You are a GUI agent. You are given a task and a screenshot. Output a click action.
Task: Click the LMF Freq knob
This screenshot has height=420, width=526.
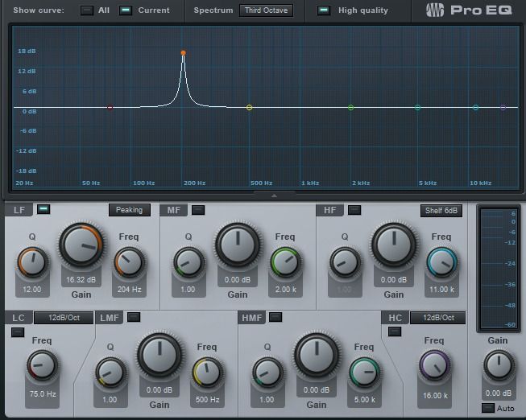(207, 373)
